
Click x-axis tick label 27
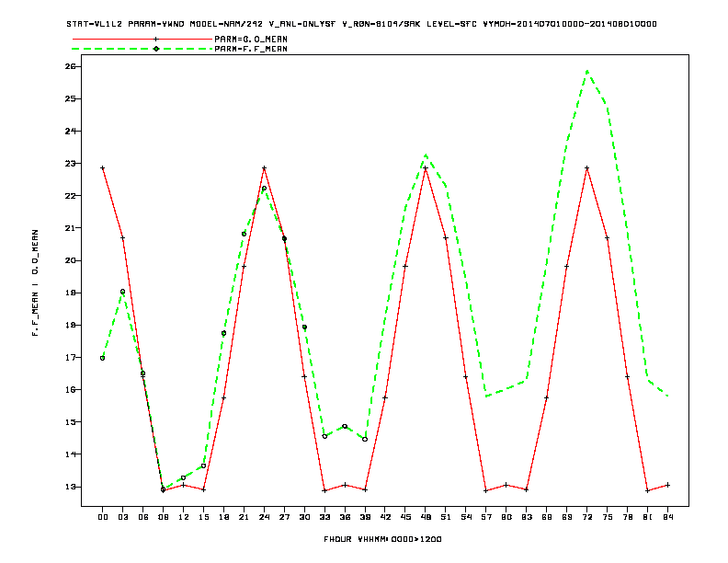point(284,517)
